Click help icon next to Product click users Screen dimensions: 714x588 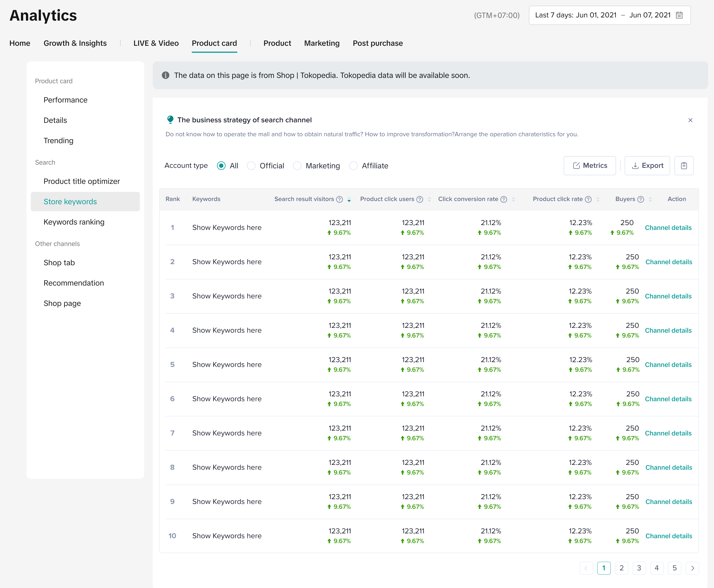(x=420, y=199)
